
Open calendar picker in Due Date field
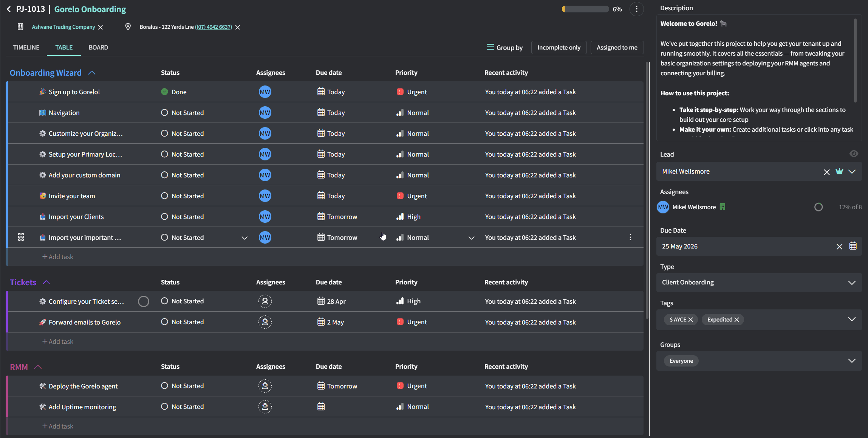(x=853, y=246)
